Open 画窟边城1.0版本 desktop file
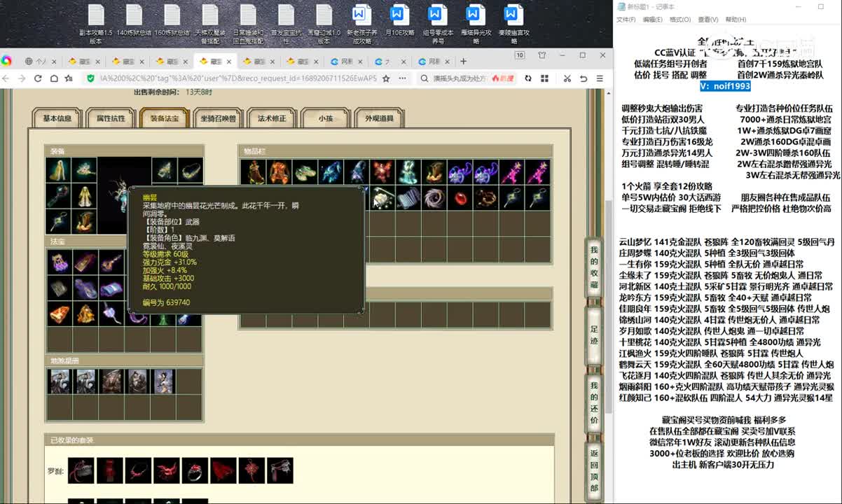 tap(324, 24)
